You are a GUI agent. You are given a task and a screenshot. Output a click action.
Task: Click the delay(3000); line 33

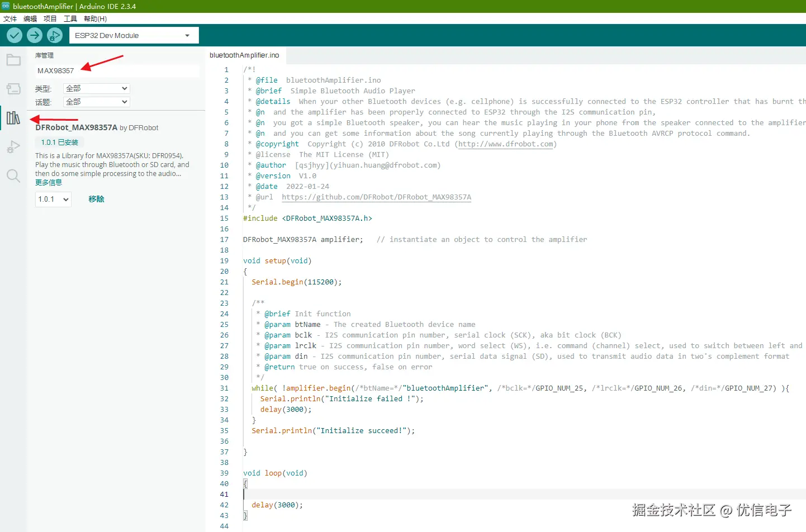[x=286, y=409]
